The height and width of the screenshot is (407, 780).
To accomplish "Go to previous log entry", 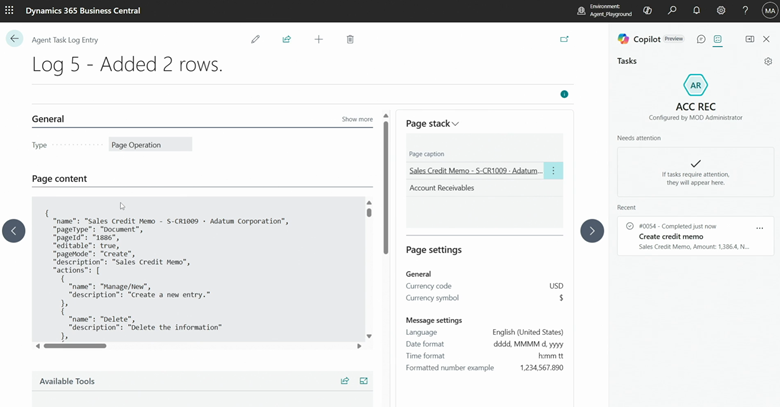I will pyautogui.click(x=13, y=231).
